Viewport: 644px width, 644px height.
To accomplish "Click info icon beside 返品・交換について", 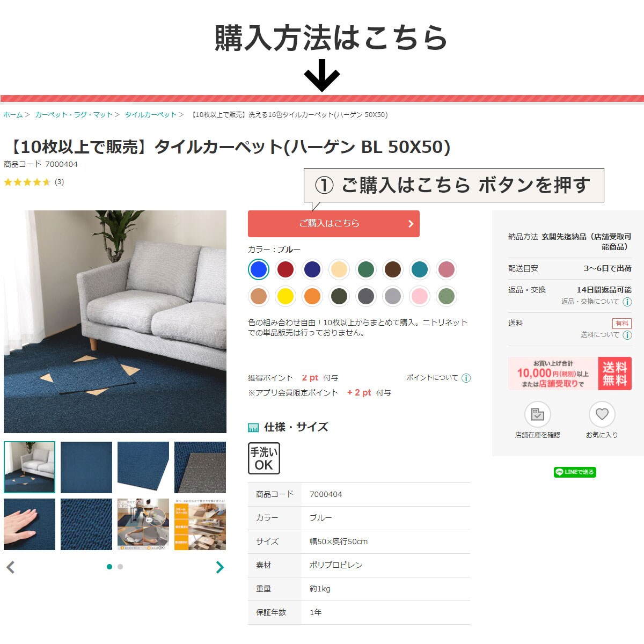I will point(627,302).
